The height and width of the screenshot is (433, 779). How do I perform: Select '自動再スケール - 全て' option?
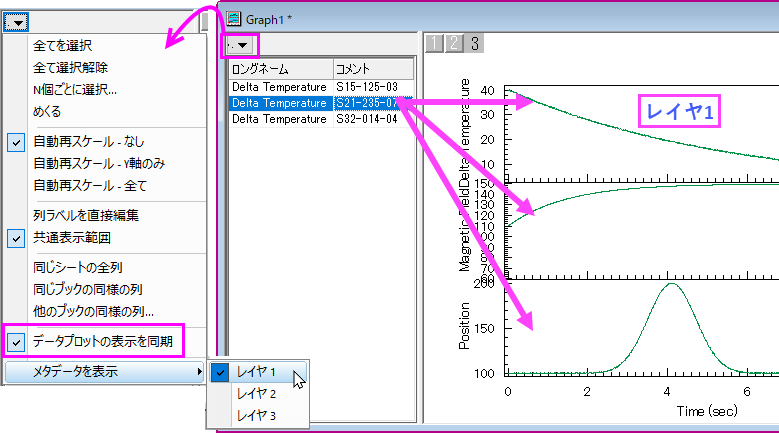90,186
